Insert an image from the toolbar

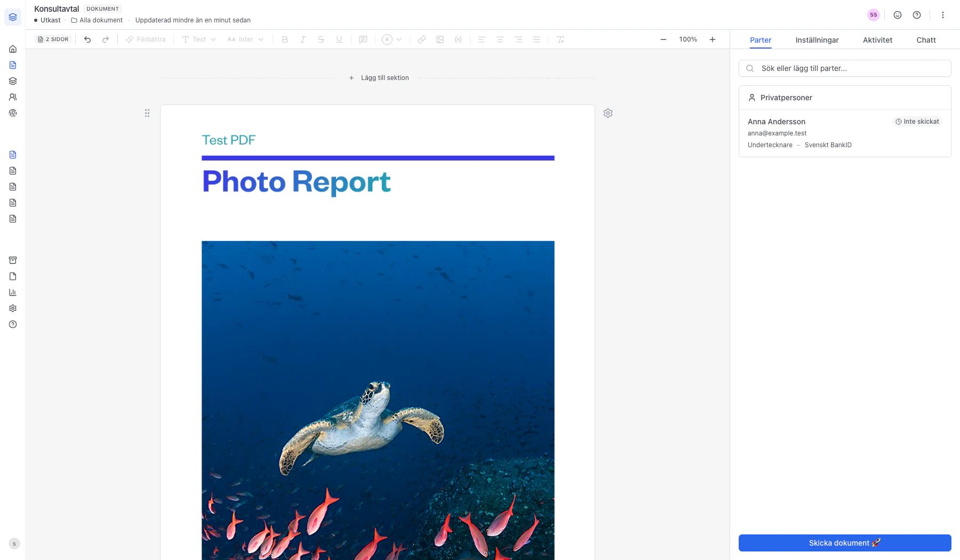440,39
